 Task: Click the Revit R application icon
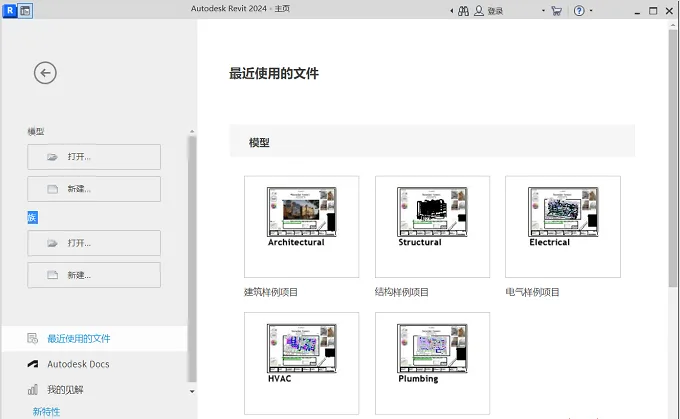10,10
